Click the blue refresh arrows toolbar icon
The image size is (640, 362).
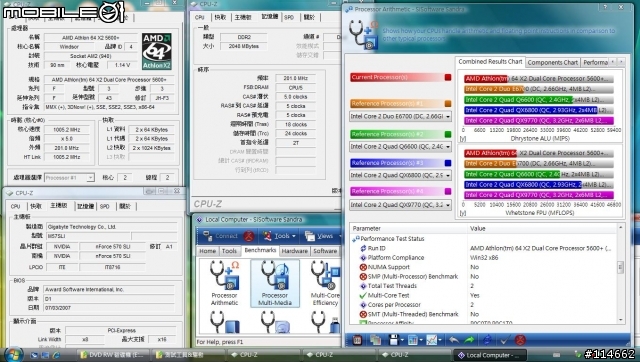487,340
